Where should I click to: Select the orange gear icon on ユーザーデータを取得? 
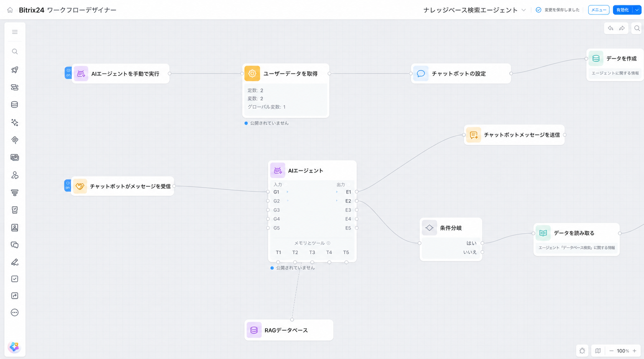click(252, 74)
